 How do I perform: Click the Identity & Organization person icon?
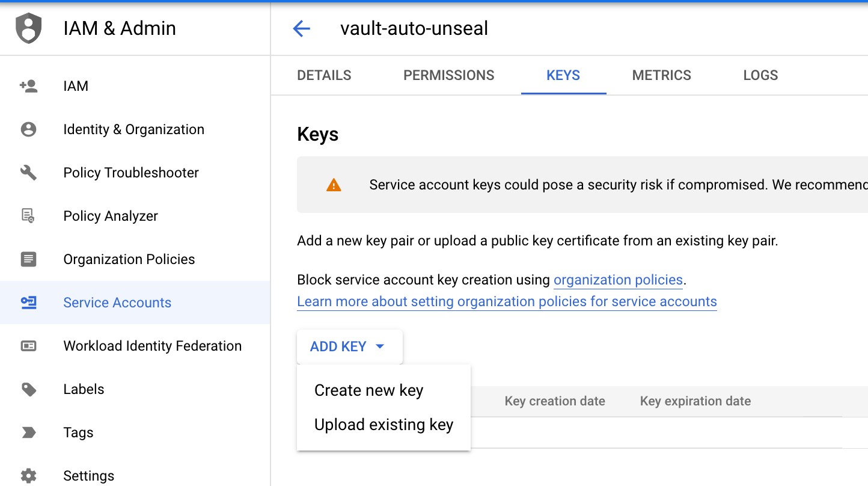tap(28, 129)
